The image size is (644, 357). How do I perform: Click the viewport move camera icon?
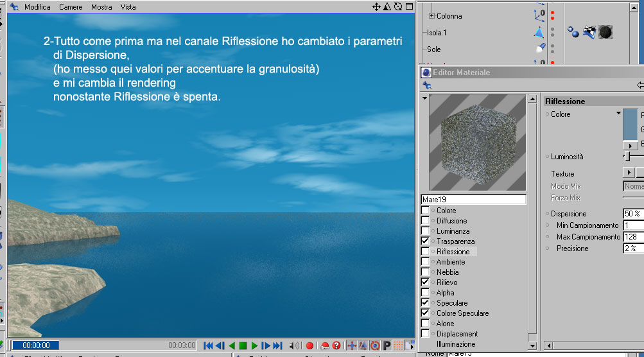click(376, 6)
